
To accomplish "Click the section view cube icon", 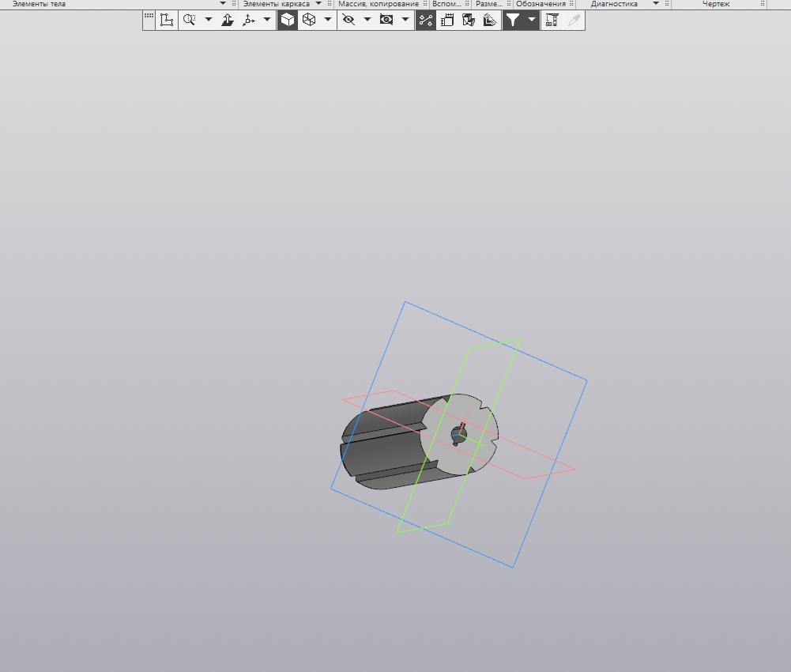I will coord(469,21).
